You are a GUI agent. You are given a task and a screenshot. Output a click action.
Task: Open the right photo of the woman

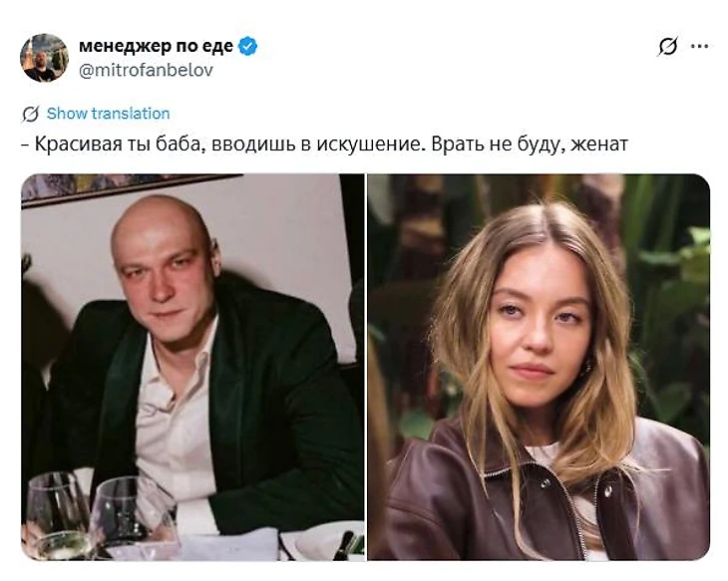coord(539,367)
